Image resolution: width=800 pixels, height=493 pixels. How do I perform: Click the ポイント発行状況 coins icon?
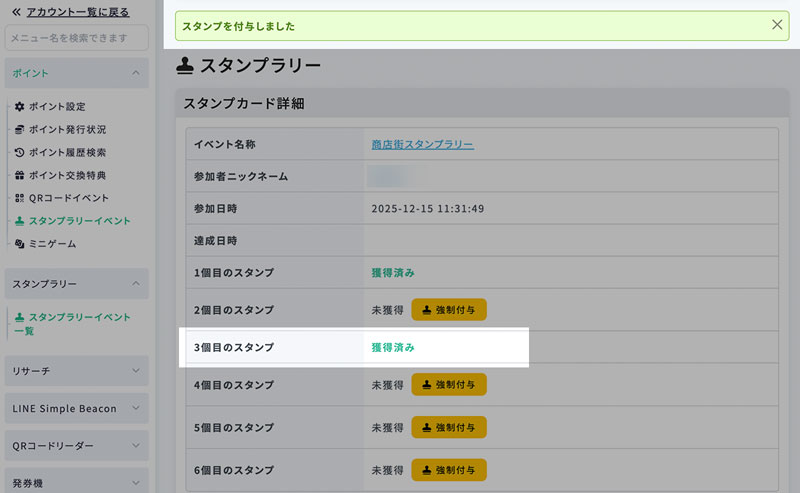tap(20, 130)
